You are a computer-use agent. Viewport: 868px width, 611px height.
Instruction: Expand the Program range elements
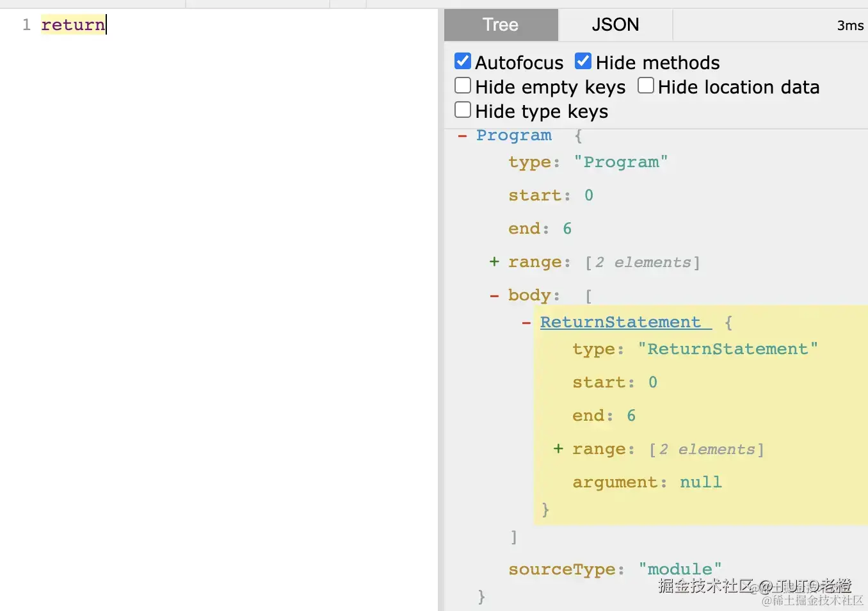click(494, 262)
